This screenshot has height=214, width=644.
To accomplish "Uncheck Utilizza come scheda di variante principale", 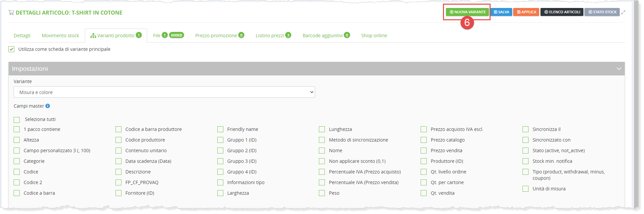I will tap(12, 49).
